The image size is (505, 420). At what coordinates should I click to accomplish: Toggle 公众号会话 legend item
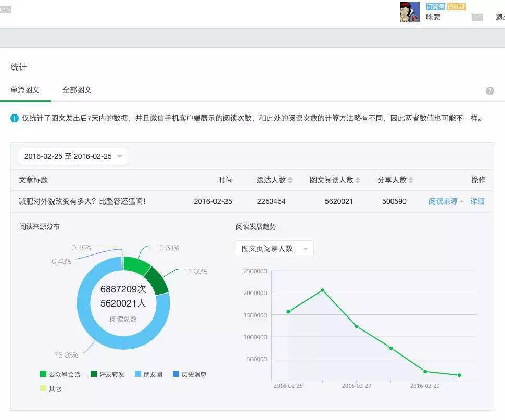click(60, 374)
